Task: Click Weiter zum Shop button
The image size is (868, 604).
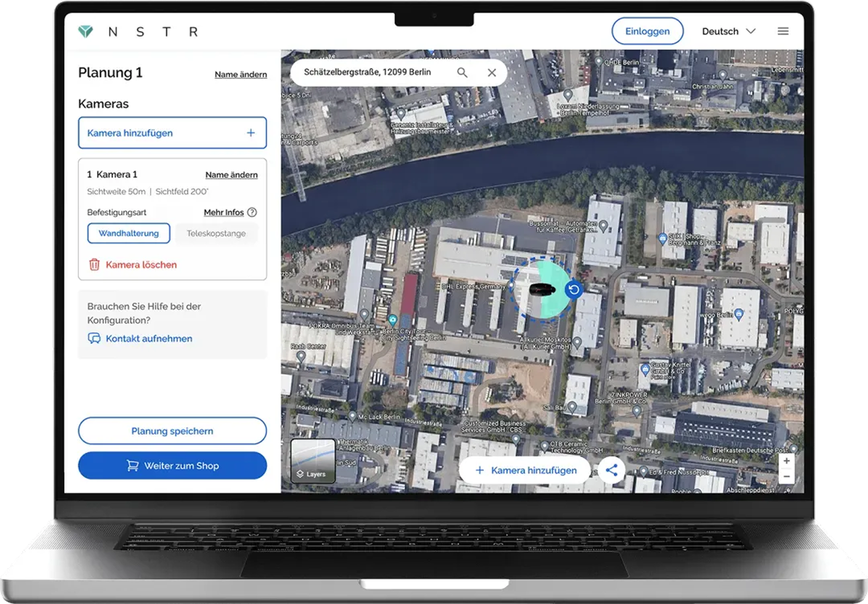Action: point(172,465)
